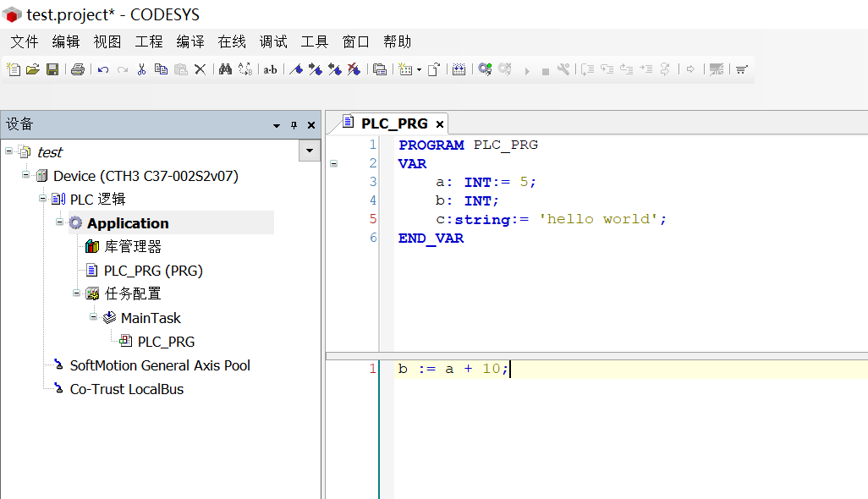The width and height of the screenshot is (868, 499).
Task: Collapse the Application tree node
Action: click(58, 222)
